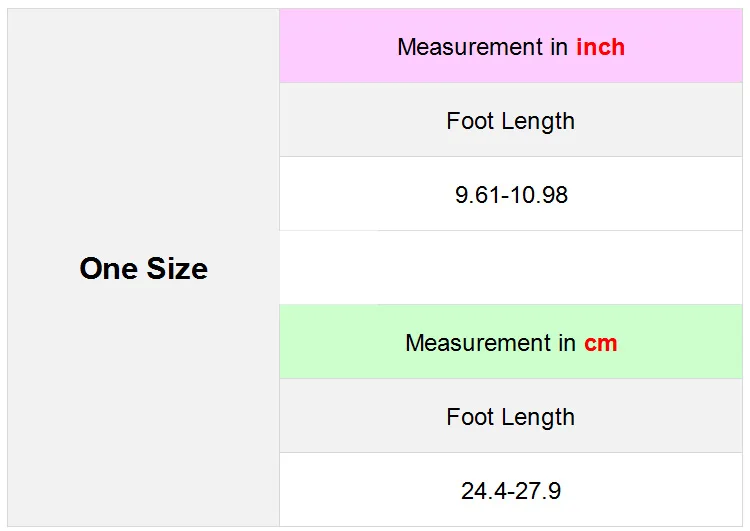Image resolution: width=750 pixels, height=531 pixels.
Task: Click the number 10.98 in the inch range
Action: coord(539,194)
